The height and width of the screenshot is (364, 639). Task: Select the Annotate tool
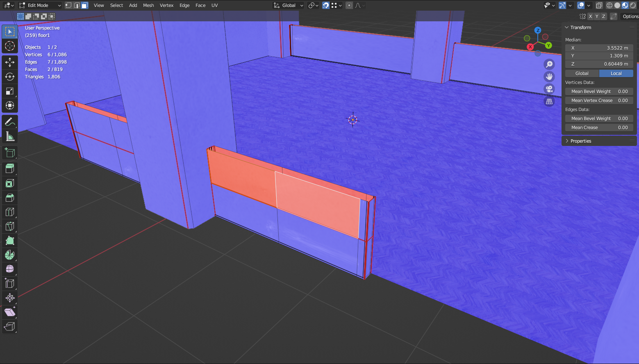10,122
